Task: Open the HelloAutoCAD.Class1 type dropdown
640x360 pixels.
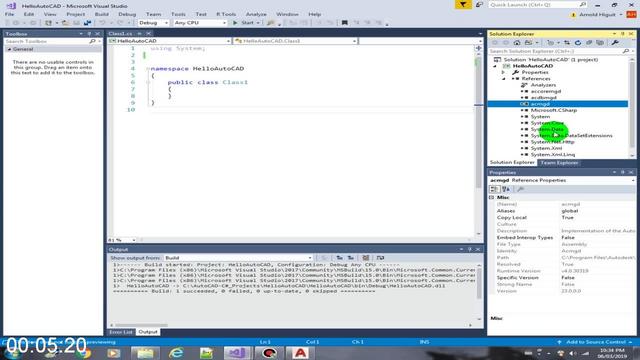Action: tap(295, 41)
